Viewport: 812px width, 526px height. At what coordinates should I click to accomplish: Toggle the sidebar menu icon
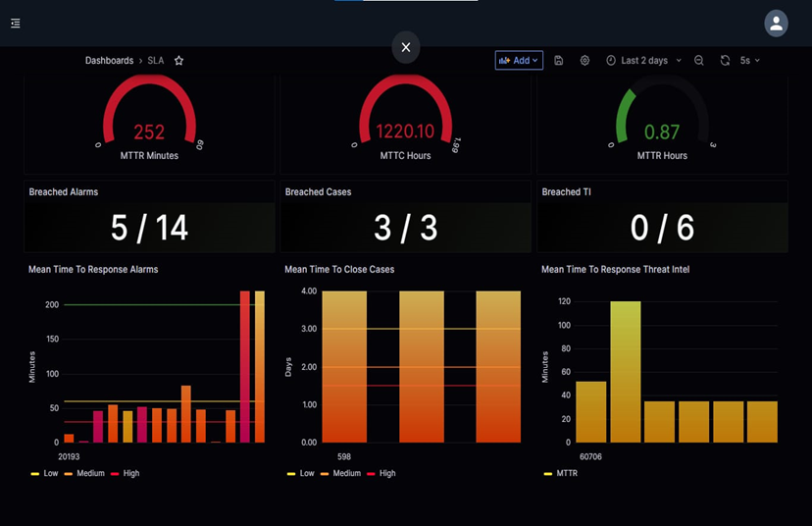(16, 24)
